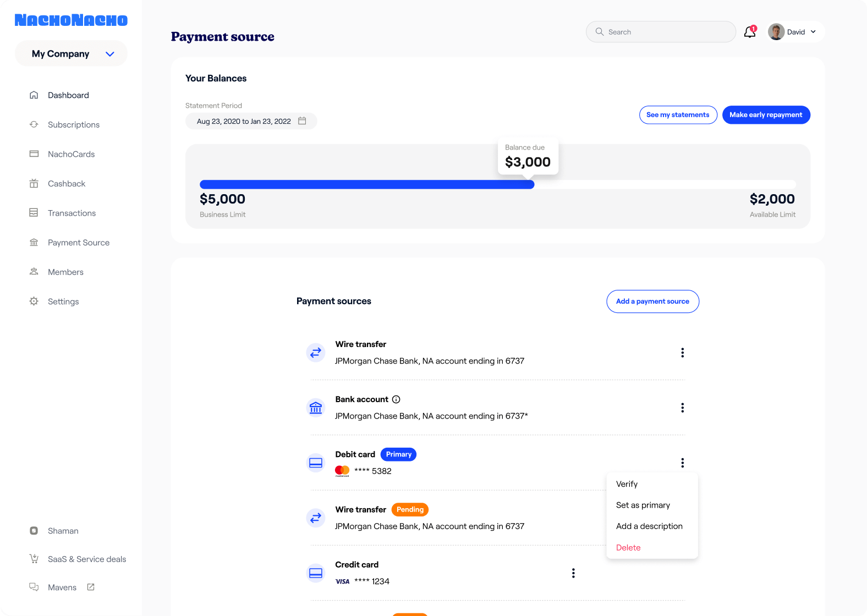867x616 pixels.
Task: Open Transactions via its sidebar icon
Action: point(34,213)
